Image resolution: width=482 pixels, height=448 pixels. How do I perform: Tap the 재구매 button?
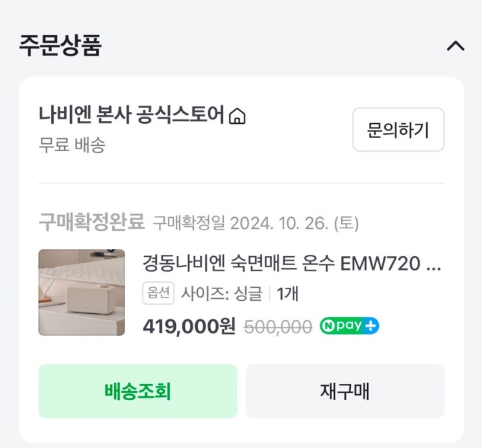[x=345, y=391]
